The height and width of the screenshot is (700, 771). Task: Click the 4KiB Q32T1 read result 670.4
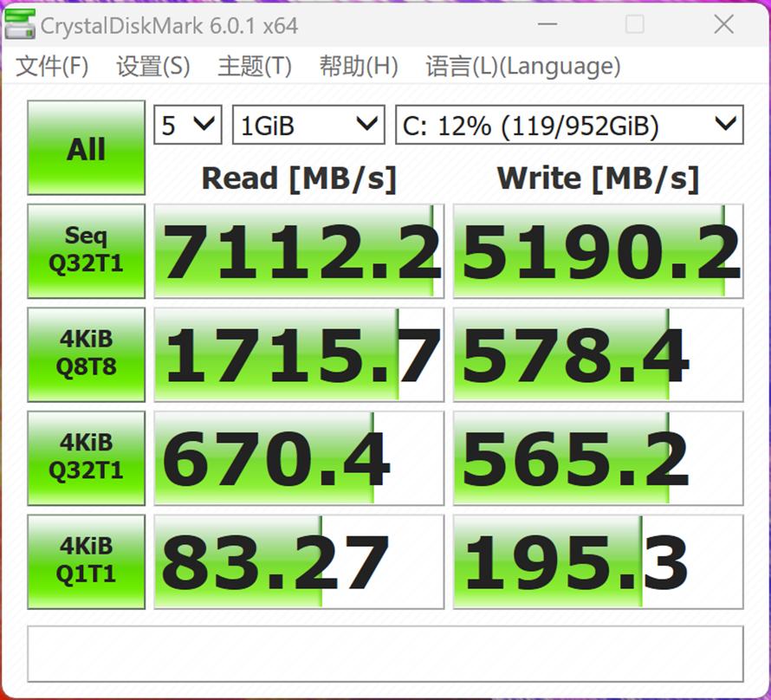click(x=299, y=457)
